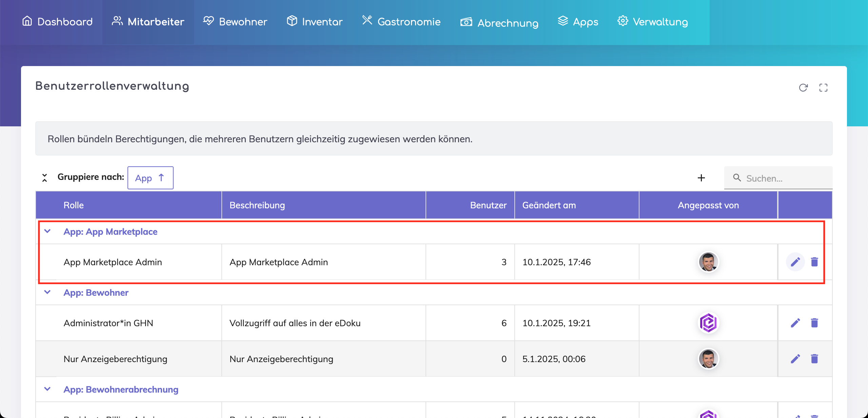Collapse all groups using the arrows icon
Image resolution: width=868 pixels, height=418 pixels.
(44, 177)
